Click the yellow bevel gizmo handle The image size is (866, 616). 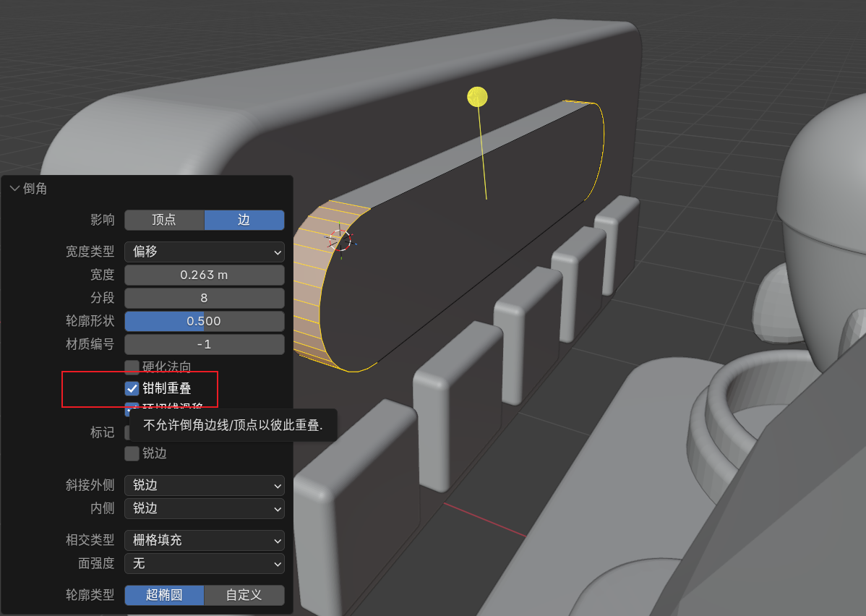pyautogui.click(x=477, y=97)
